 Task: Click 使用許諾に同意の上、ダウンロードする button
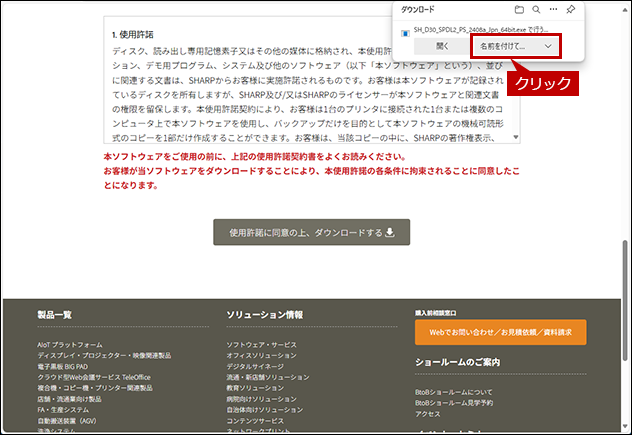click(x=312, y=232)
